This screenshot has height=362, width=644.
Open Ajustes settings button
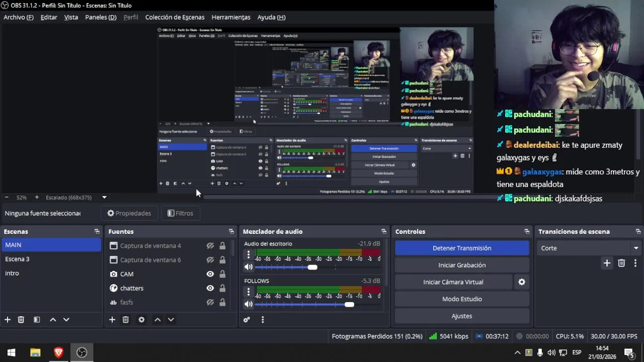point(462,316)
